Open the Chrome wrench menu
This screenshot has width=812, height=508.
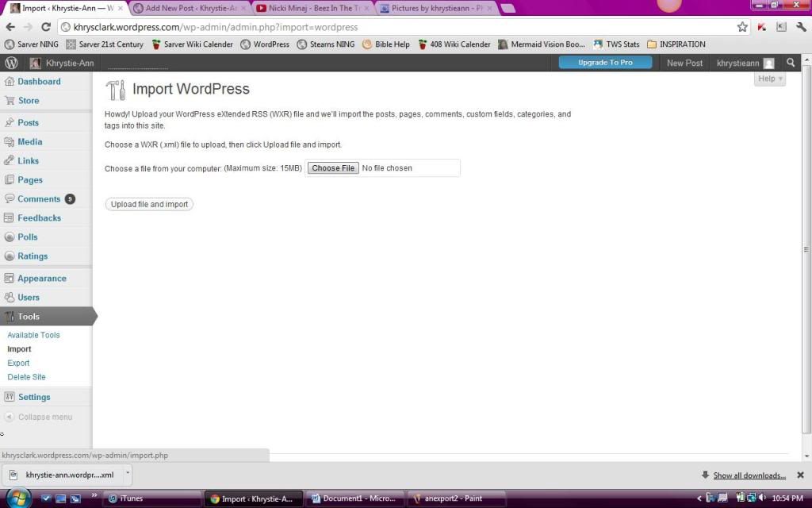(801, 27)
